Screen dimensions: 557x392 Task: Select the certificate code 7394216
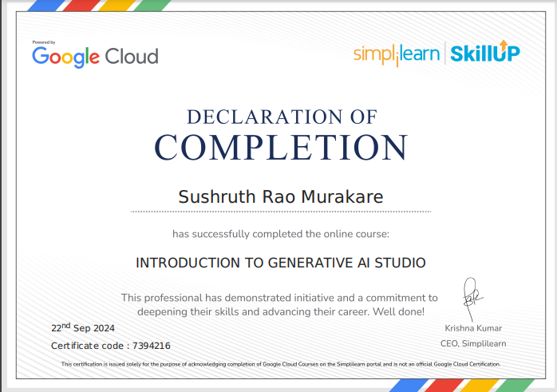151,346
